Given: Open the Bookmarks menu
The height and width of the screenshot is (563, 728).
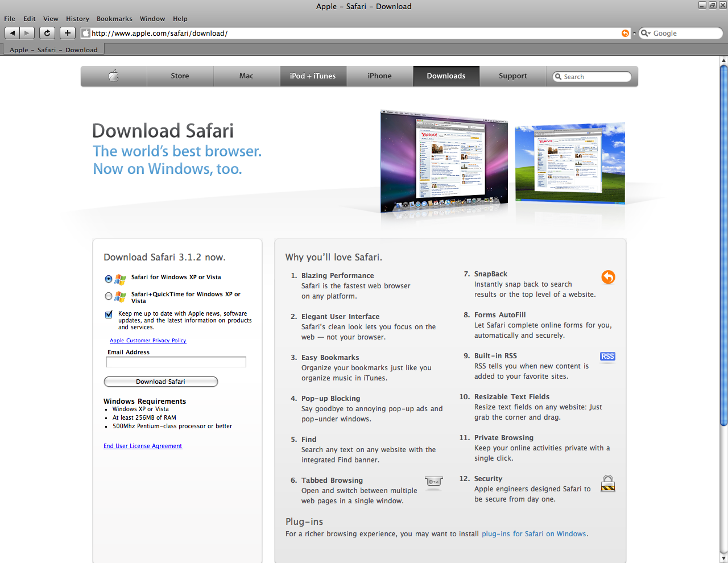Looking at the screenshot, I should click(x=114, y=19).
